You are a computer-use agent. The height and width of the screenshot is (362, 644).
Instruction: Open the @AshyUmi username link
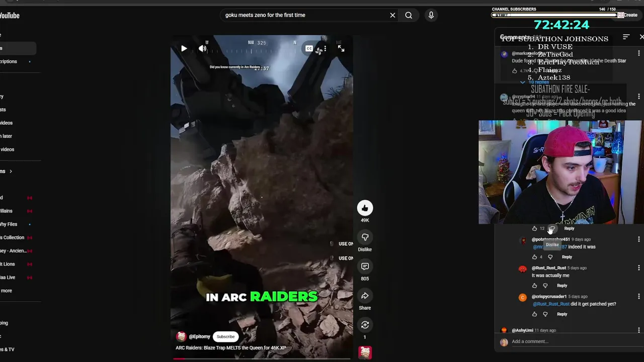[x=522, y=330]
